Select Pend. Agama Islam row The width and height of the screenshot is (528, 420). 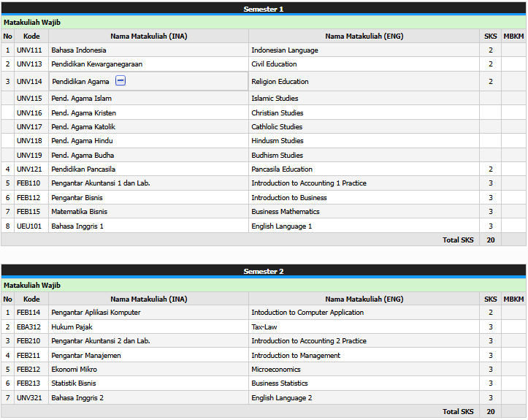(x=81, y=99)
